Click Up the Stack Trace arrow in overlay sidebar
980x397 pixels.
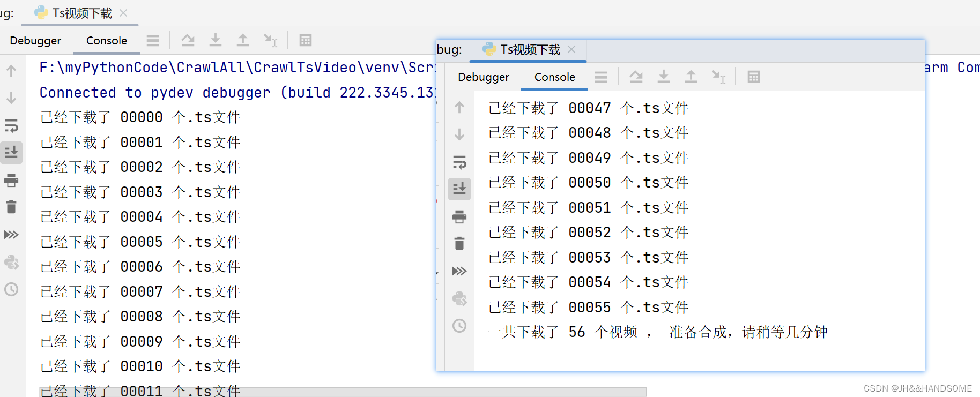(459, 107)
